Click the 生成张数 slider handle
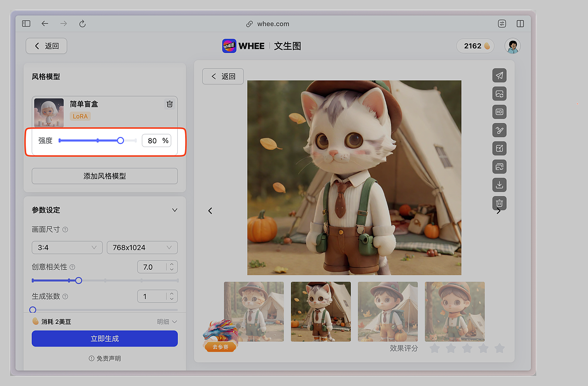588x386 pixels. click(x=33, y=310)
